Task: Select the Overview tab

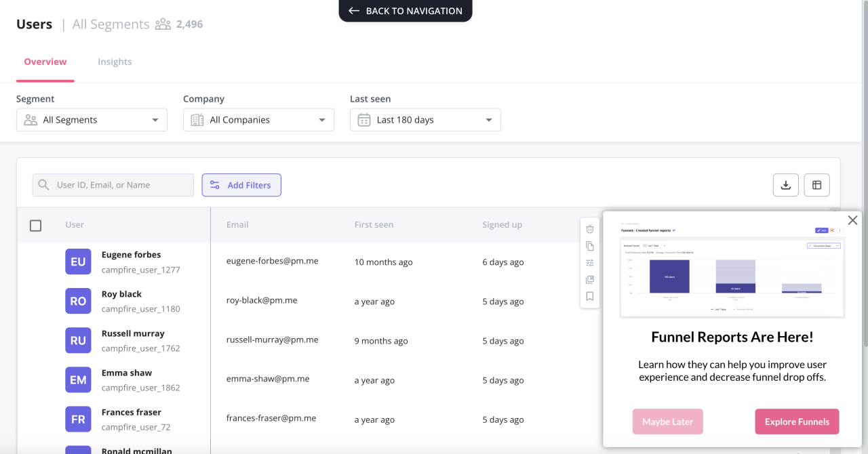Action: [x=45, y=62]
